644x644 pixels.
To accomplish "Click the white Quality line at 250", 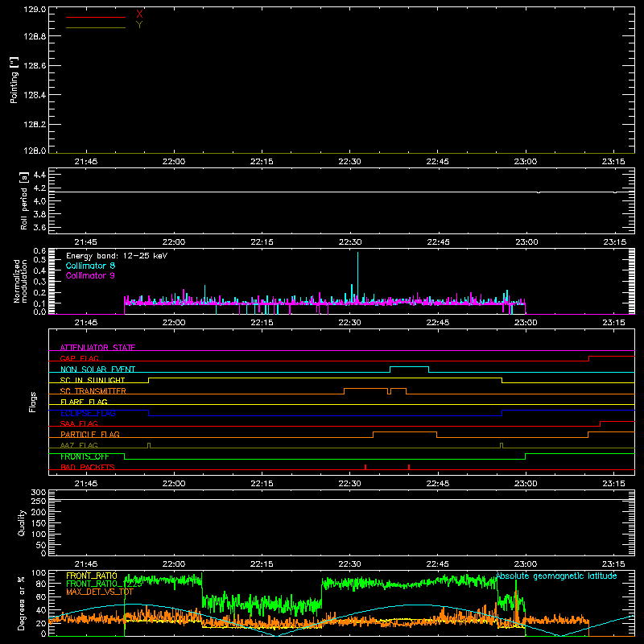I will coord(341,499).
